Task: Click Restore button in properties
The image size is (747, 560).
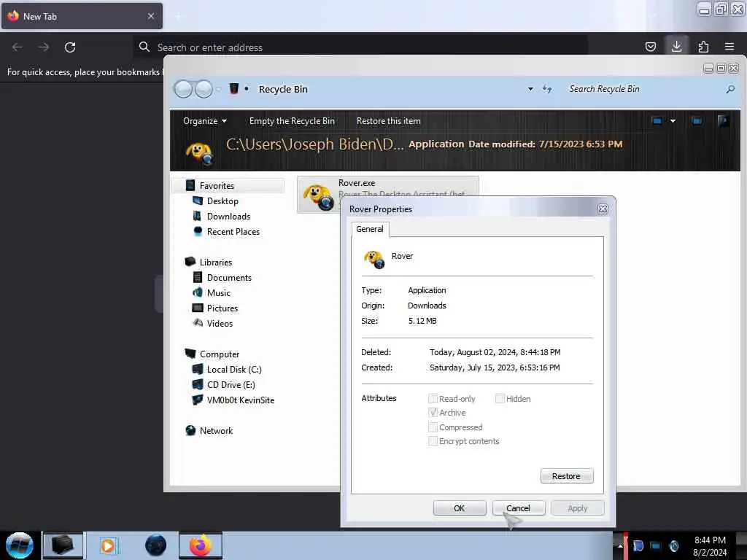Action: pyautogui.click(x=567, y=475)
